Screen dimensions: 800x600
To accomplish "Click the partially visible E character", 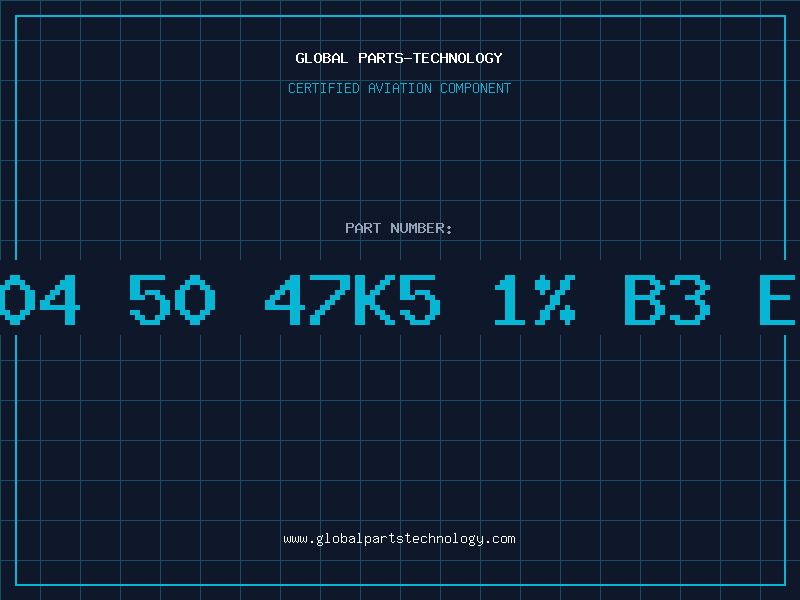I will [778, 300].
